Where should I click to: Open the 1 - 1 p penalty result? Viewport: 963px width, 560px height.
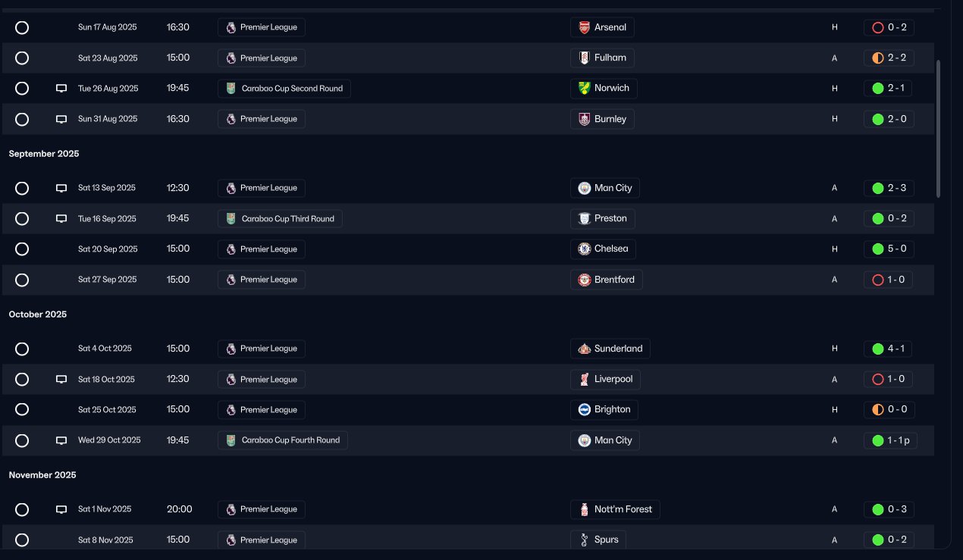click(x=890, y=440)
